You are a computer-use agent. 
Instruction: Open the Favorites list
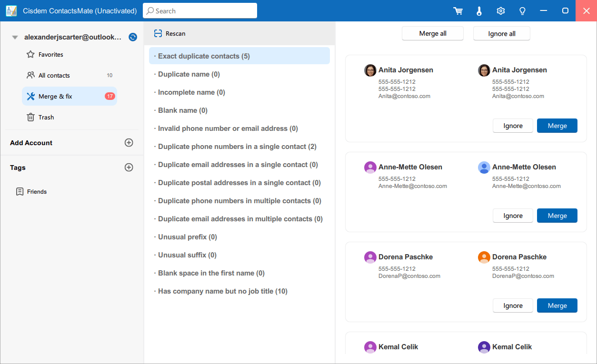[x=50, y=55]
